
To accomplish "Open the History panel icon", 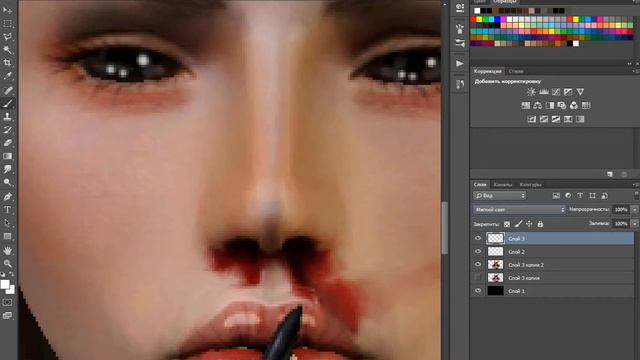I will (x=460, y=84).
